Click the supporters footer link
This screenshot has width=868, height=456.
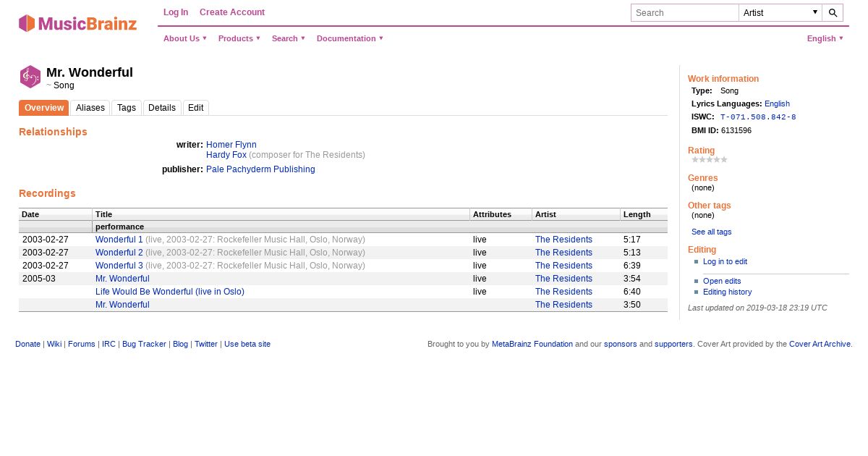(x=673, y=344)
